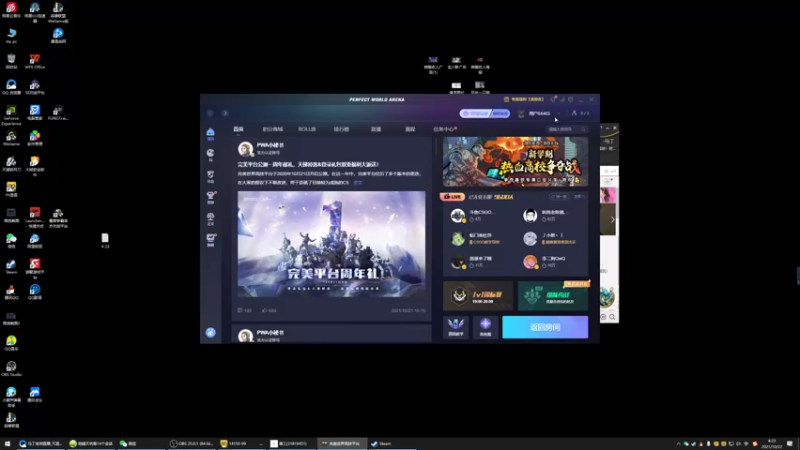This screenshot has width=800, height=450.
Task: Open OBS Studio desktop icon
Action: point(11,369)
